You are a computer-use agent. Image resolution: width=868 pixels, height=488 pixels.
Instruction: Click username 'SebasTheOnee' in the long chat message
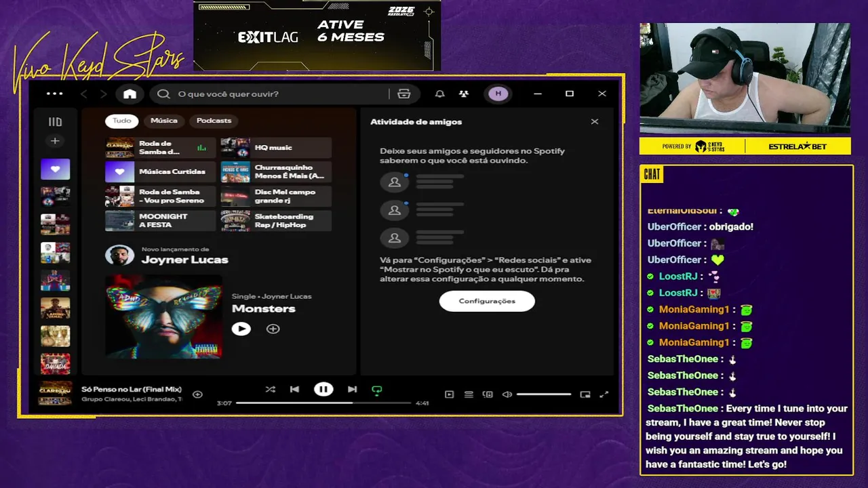pyautogui.click(x=682, y=409)
